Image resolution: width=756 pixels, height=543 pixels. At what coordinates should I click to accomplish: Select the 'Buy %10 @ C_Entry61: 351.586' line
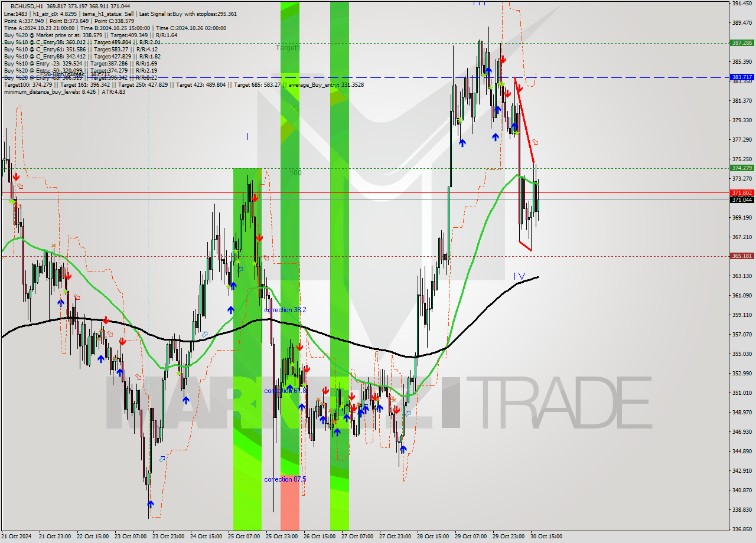pos(44,49)
